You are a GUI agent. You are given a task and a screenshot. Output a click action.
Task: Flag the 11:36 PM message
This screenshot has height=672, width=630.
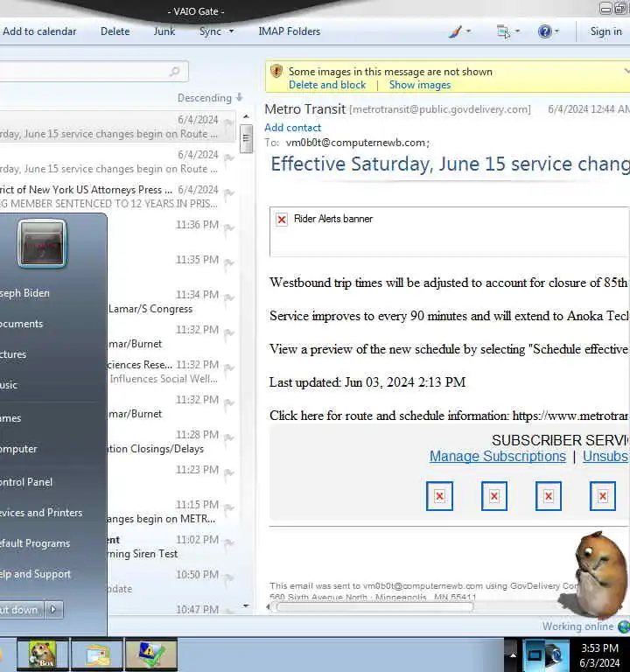pyautogui.click(x=229, y=228)
